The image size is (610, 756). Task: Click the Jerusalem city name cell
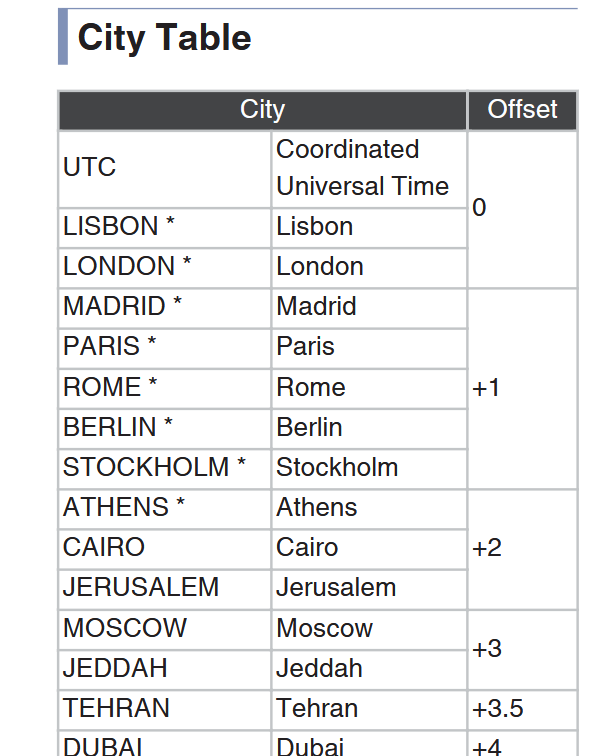[369, 589]
